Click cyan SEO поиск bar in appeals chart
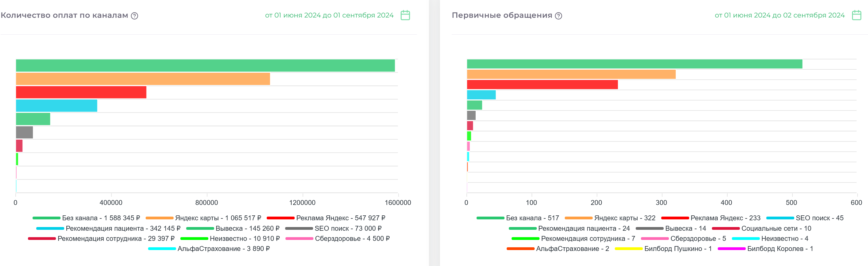Viewport: 868px width, 266px height. 481,95
